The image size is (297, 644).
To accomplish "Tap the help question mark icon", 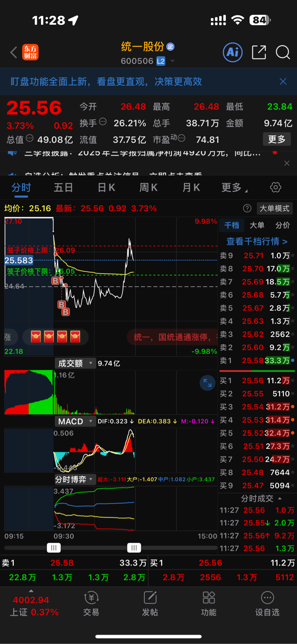I will click(x=247, y=208).
